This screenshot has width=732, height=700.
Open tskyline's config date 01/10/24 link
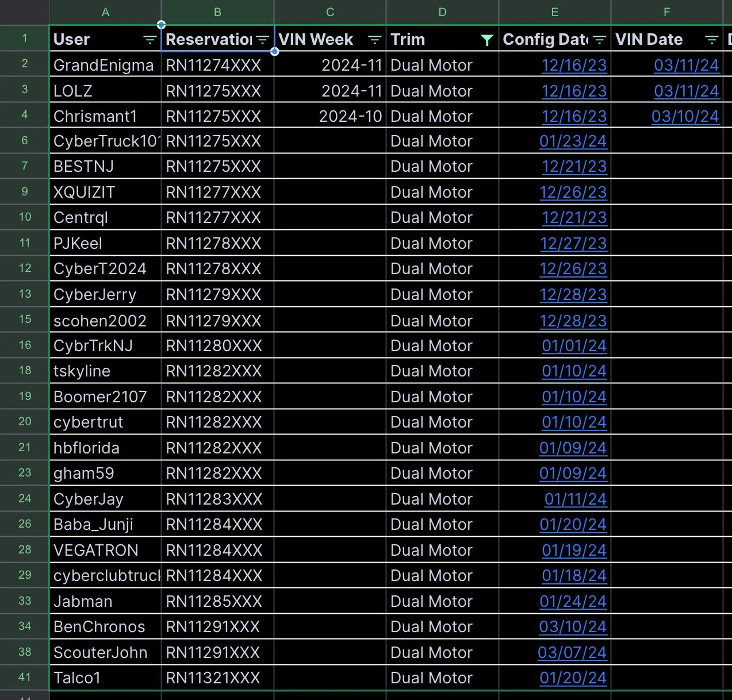point(574,371)
